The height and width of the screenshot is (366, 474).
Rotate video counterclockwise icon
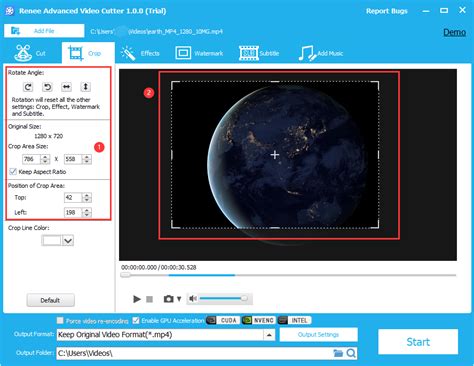[47, 87]
